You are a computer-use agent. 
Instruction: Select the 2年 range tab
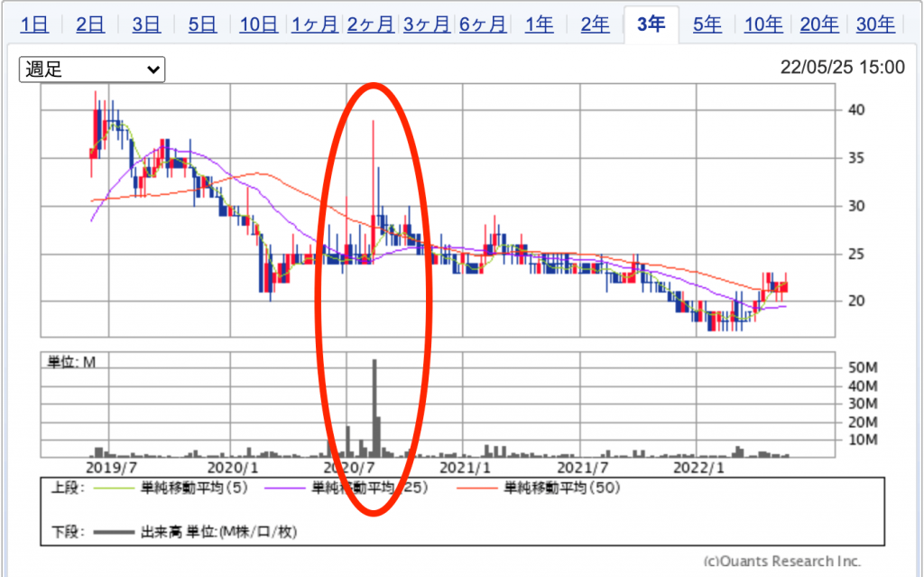tap(595, 24)
